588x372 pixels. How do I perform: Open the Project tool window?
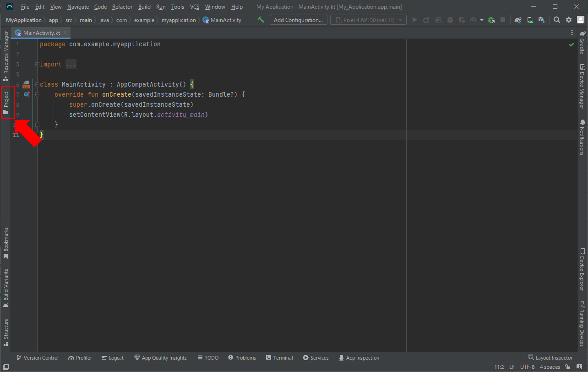(x=6, y=103)
